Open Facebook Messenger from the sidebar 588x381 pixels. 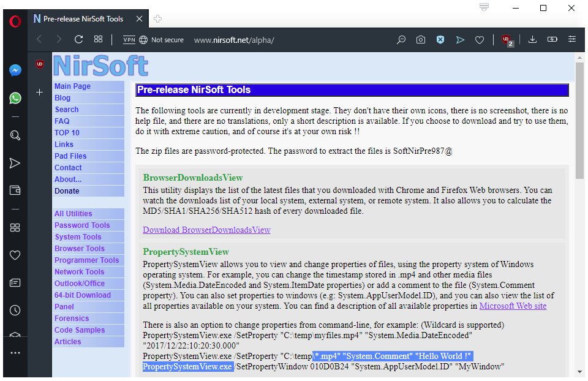click(15, 70)
